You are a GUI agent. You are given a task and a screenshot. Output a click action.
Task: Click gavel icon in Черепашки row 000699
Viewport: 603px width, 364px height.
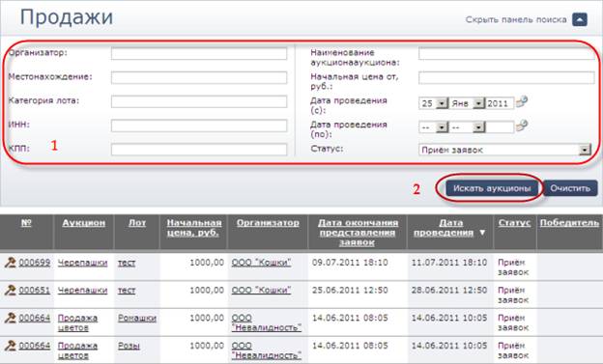[10, 263]
